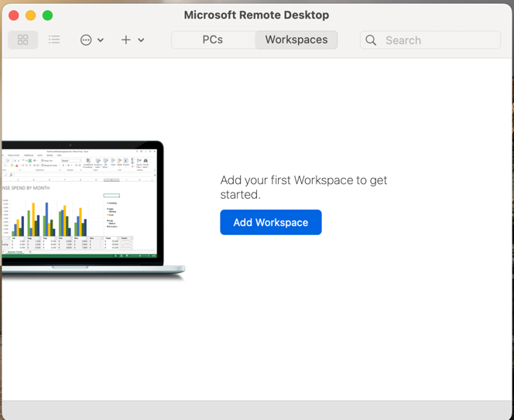514x420 pixels.
Task: Click the Add Workspace button
Action: (x=271, y=223)
